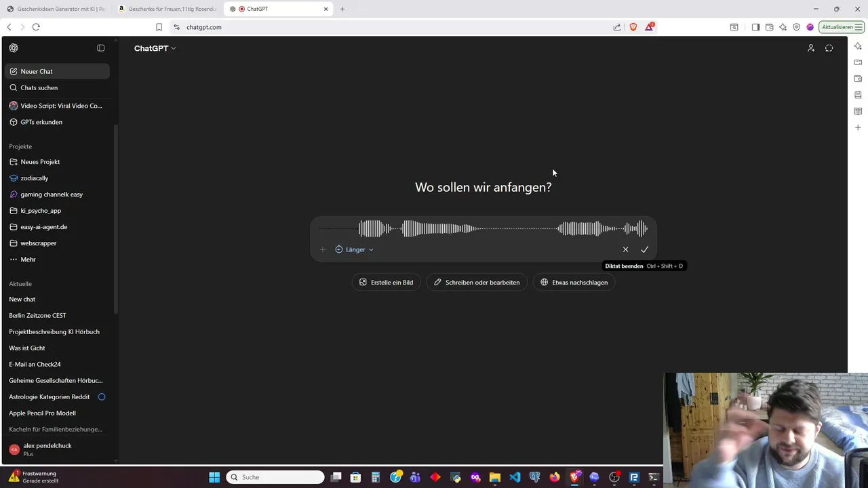Open the easy-ai-agent.de project
The width and height of the screenshot is (868, 488).
(x=57, y=227)
